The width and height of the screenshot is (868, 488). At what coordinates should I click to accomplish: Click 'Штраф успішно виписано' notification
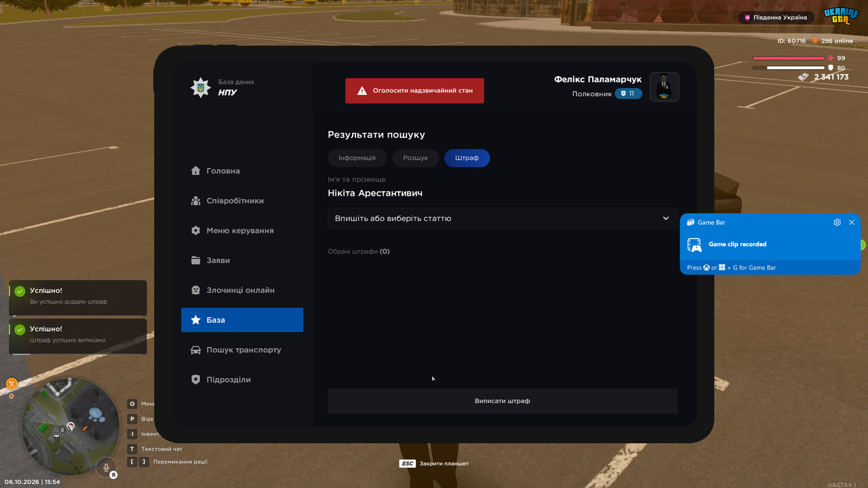point(79,336)
